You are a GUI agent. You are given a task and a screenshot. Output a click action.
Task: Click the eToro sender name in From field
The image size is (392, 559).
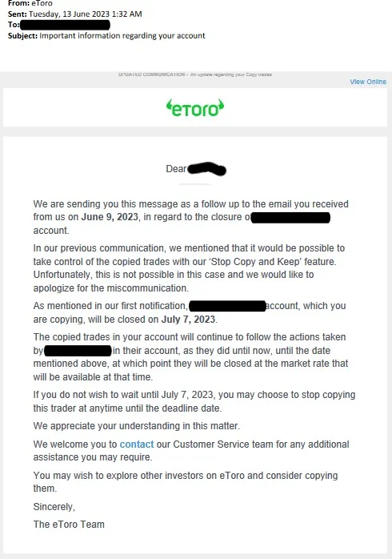(x=42, y=3)
